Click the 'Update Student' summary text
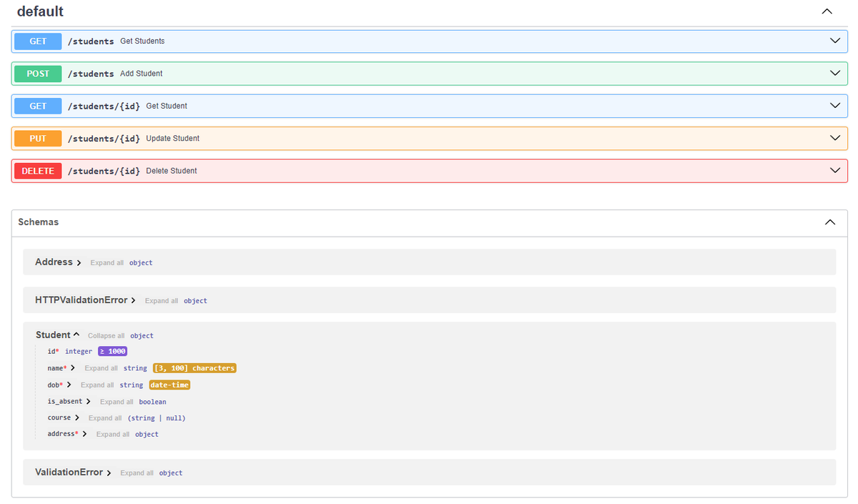The width and height of the screenshot is (858, 504). coord(172,139)
